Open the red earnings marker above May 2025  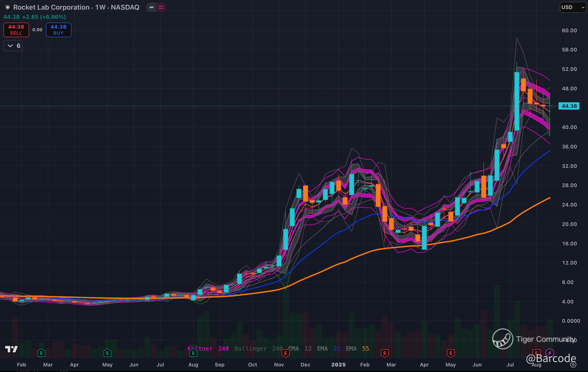pyautogui.click(x=451, y=353)
